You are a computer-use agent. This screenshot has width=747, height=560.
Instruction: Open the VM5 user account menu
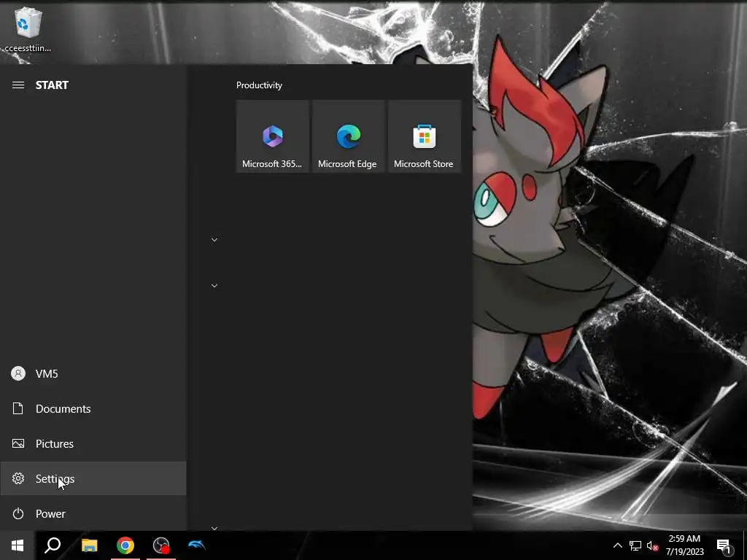click(x=93, y=374)
